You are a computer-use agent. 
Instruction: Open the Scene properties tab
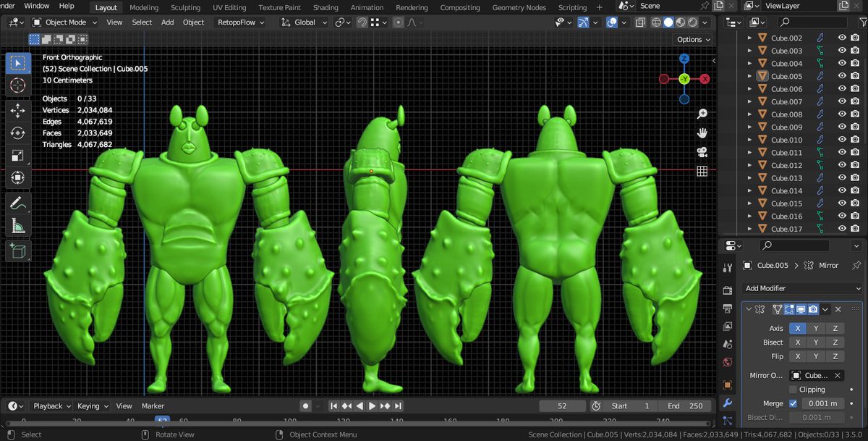pyautogui.click(x=728, y=344)
